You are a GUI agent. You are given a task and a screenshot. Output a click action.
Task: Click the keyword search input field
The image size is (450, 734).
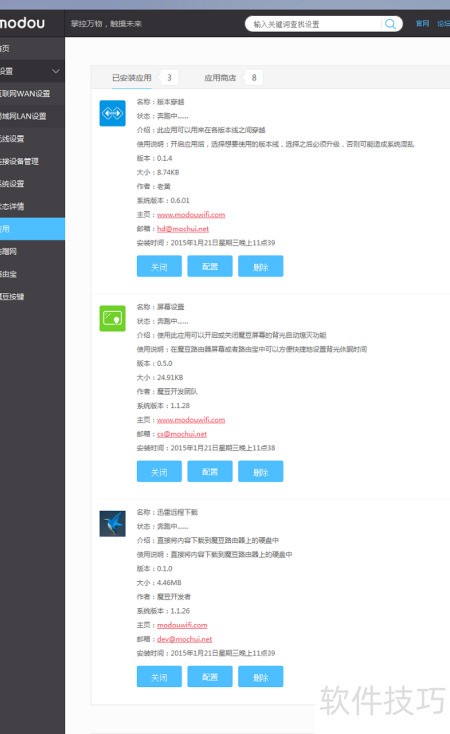point(316,24)
